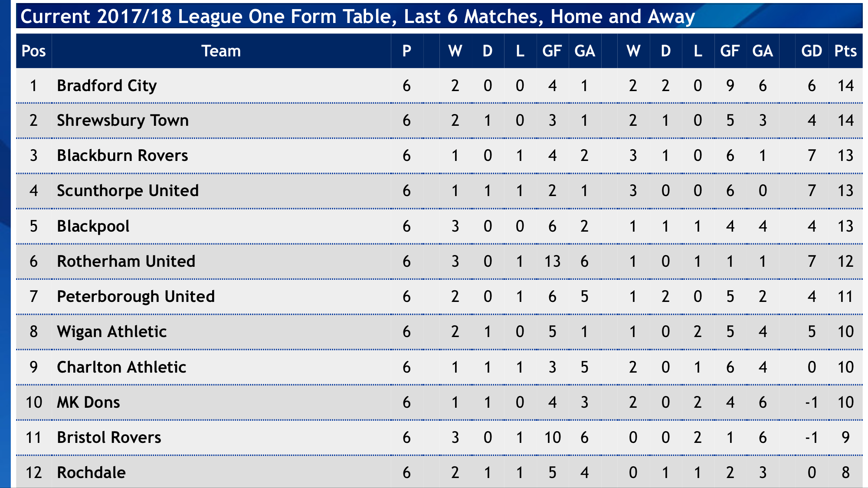Select the Wigan Athletic team name

[x=111, y=332]
